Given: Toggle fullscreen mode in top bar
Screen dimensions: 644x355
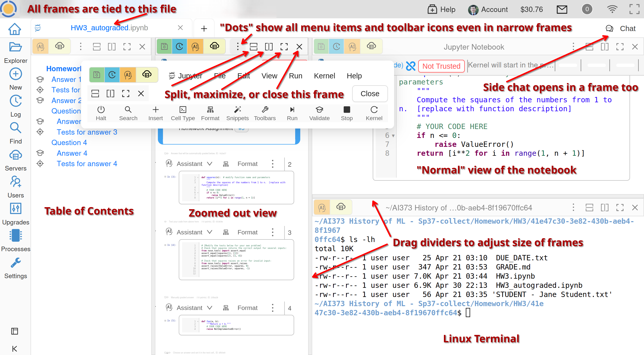Looking at the screenshot, I should [634, 9].
